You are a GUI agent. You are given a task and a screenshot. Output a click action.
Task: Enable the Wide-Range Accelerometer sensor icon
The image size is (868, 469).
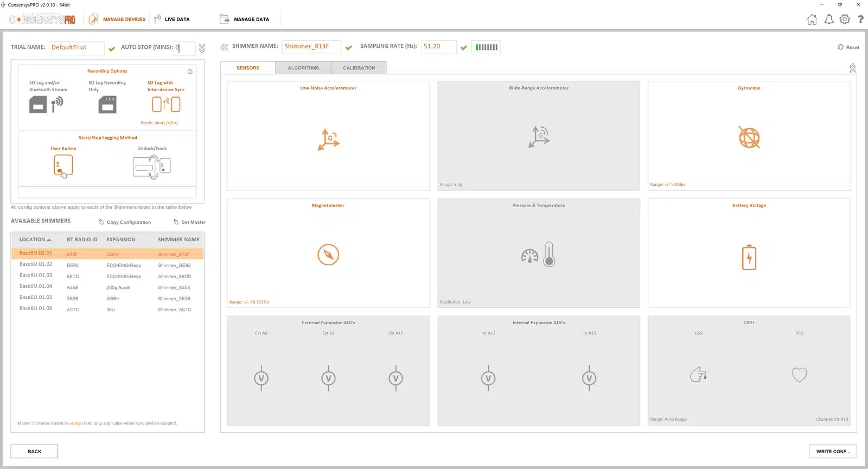(x=539, y=137)
